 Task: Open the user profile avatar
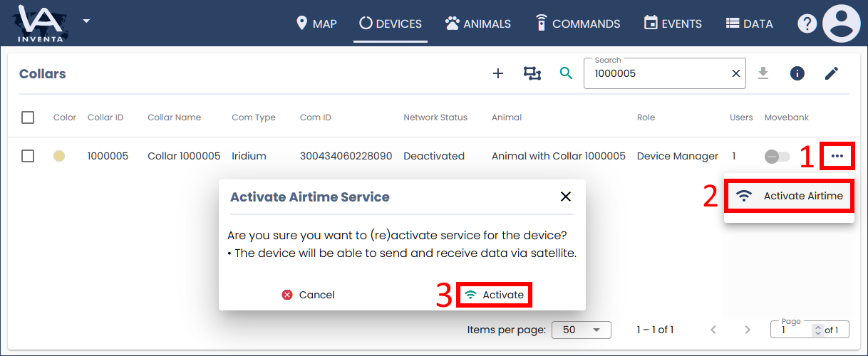[x=841, y=23]
